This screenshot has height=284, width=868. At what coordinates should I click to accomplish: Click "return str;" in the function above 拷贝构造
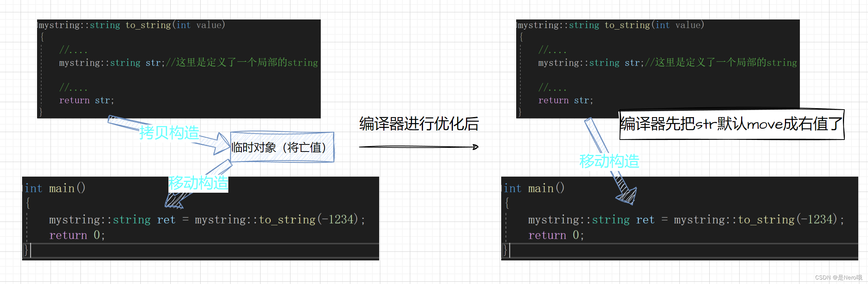pos(86,100)
